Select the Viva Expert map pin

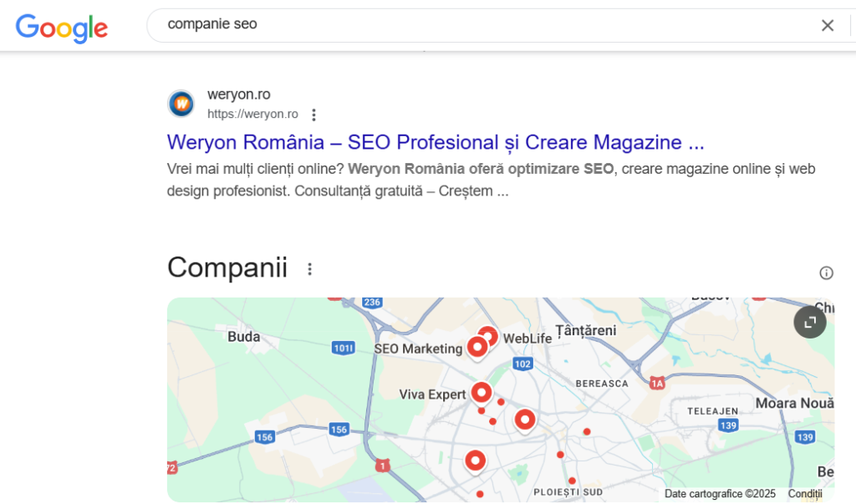(x=481, y=391)
